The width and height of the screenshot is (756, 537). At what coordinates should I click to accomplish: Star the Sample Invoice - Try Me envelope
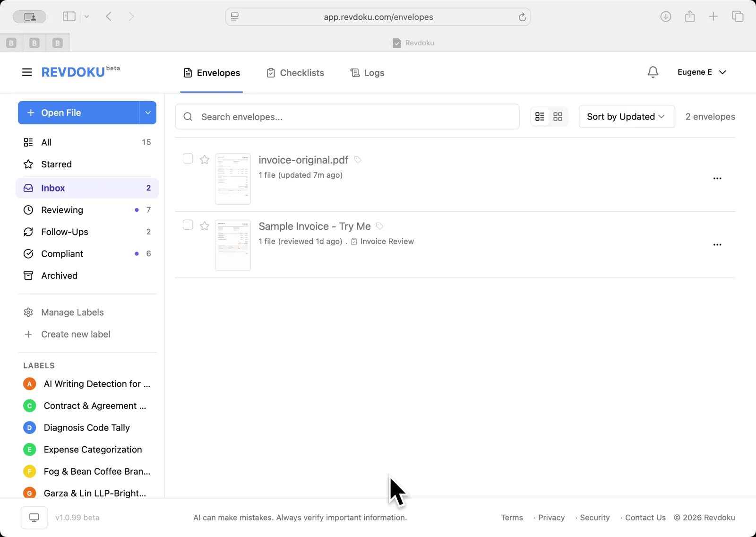[x=204, y=226]
